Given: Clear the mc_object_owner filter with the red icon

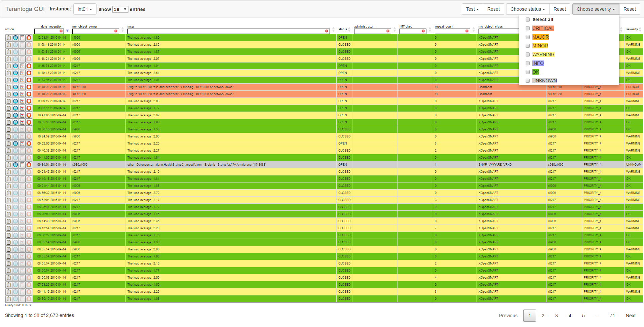Looking at the screenshot, I should tap(116, 31).
